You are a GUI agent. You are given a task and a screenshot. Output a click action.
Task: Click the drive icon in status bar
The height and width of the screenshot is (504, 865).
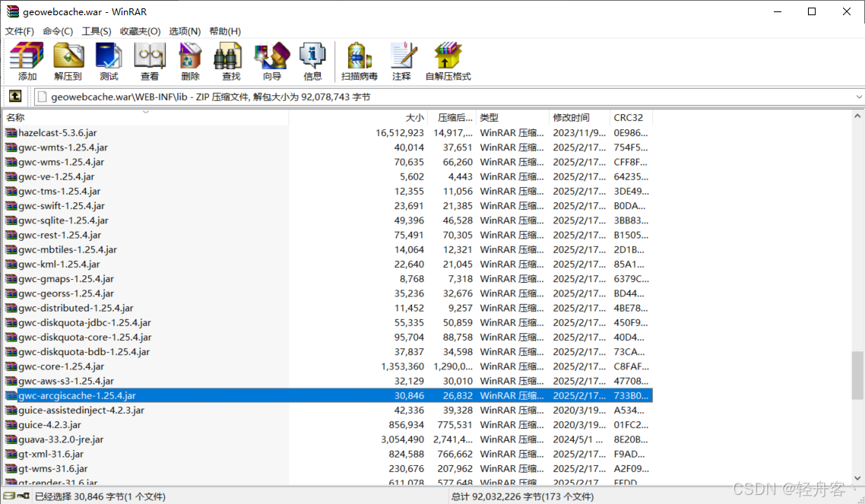tap(9, 496)
